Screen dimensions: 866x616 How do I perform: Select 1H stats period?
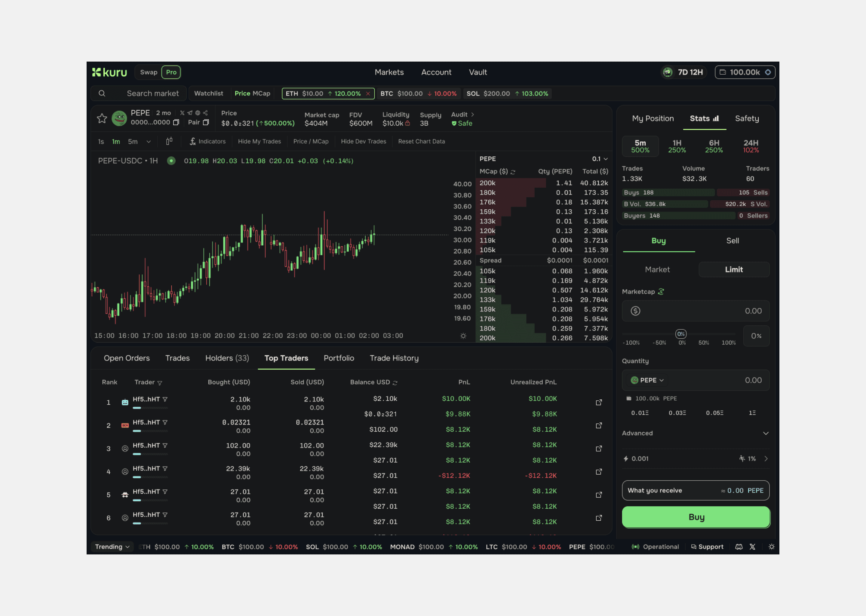click(677, 146)
